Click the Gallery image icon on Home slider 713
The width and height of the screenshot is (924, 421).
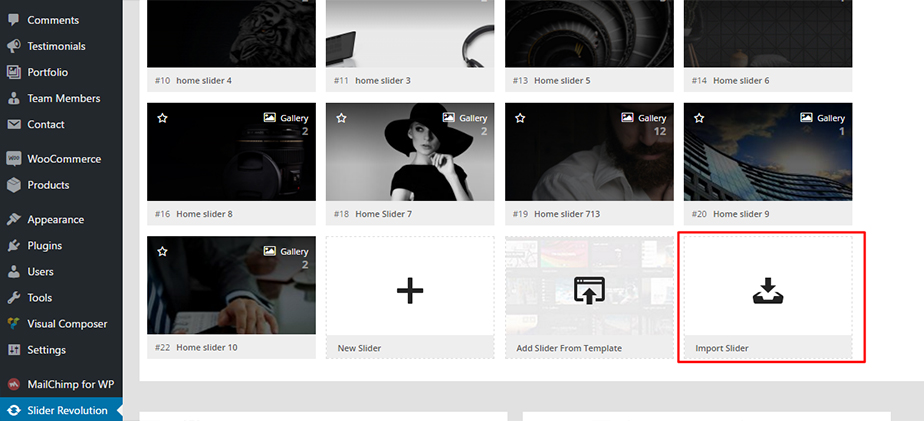(x=627, y=118)
